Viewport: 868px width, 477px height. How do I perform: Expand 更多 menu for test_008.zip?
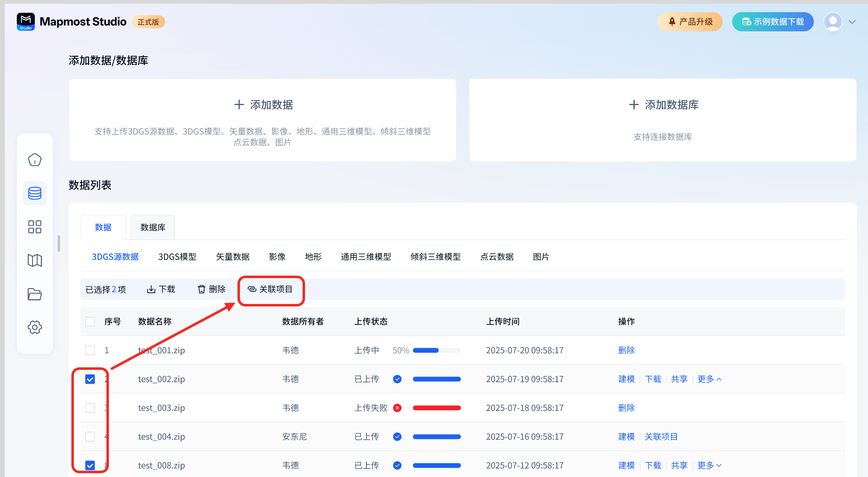pyautogui.click(x=709, y=465)
